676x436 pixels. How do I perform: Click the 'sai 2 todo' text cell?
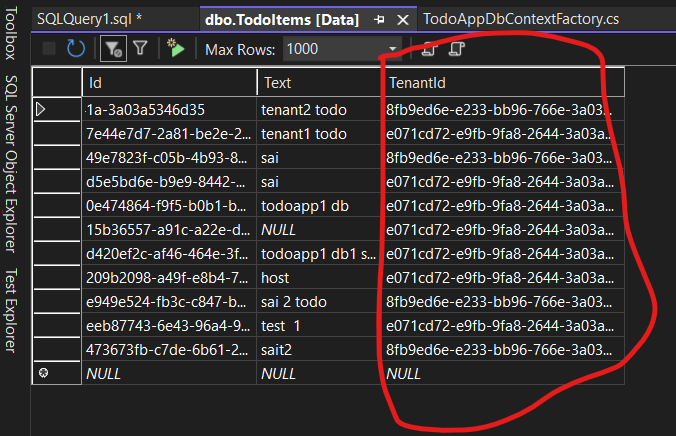tap(319, 301)
